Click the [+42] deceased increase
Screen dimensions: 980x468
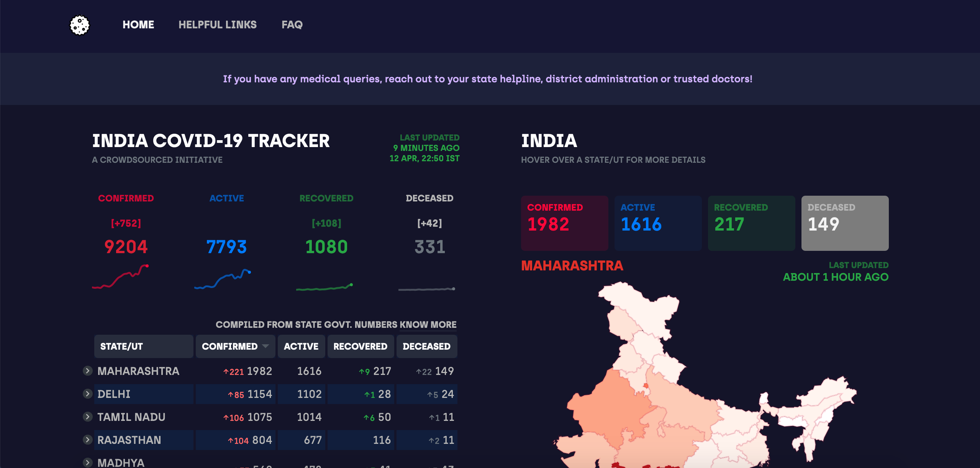point(429,223)
